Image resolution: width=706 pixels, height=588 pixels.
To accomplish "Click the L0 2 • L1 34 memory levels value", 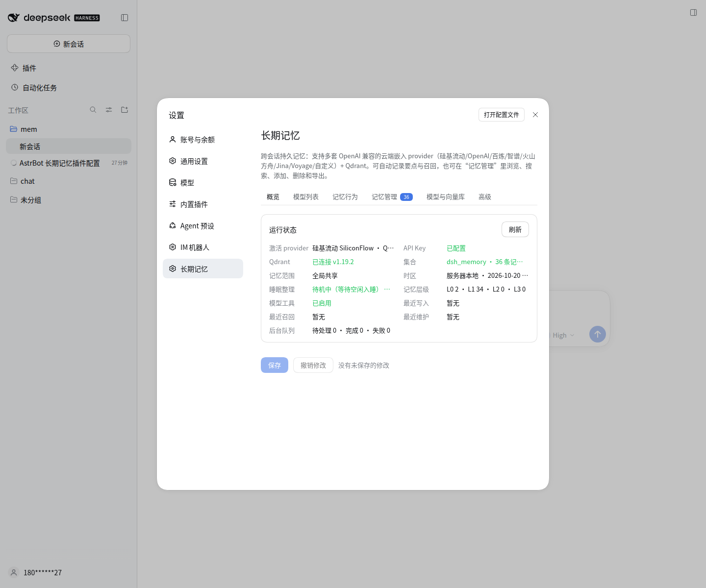I will pyautogui.click(x=486, y=290).
